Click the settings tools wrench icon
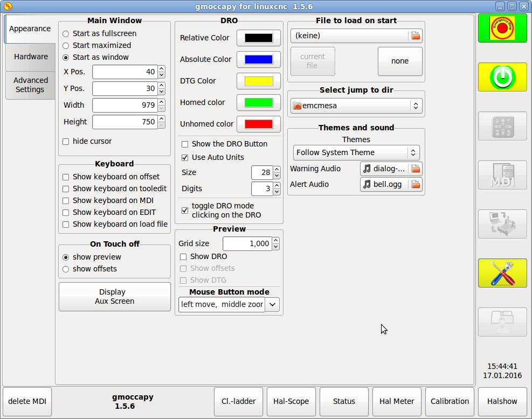Screen dimensions: 532x419 coord(502,273)
